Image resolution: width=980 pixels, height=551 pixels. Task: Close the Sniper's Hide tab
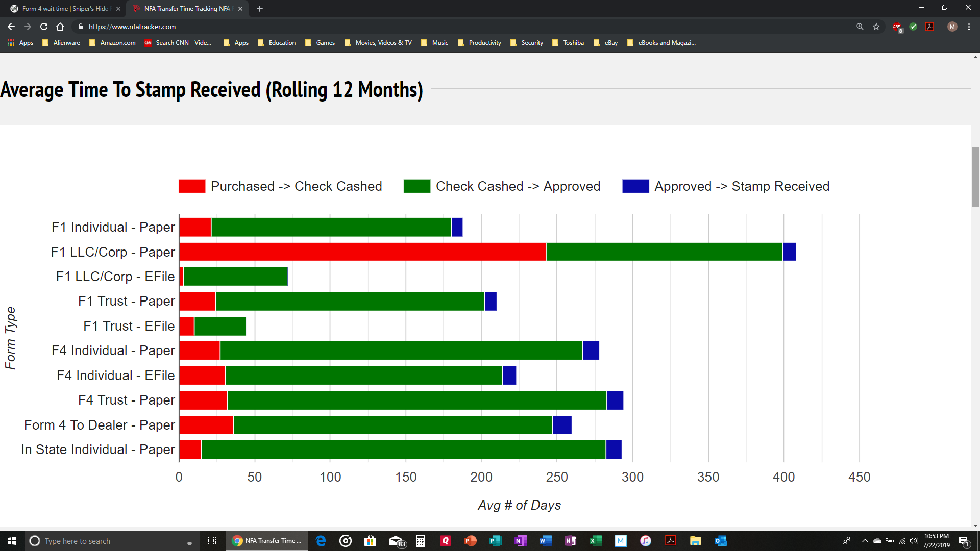click(118, 9)
